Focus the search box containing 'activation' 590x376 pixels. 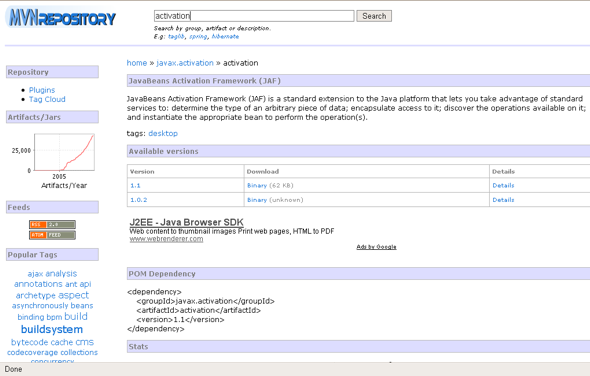pos(254,16)
